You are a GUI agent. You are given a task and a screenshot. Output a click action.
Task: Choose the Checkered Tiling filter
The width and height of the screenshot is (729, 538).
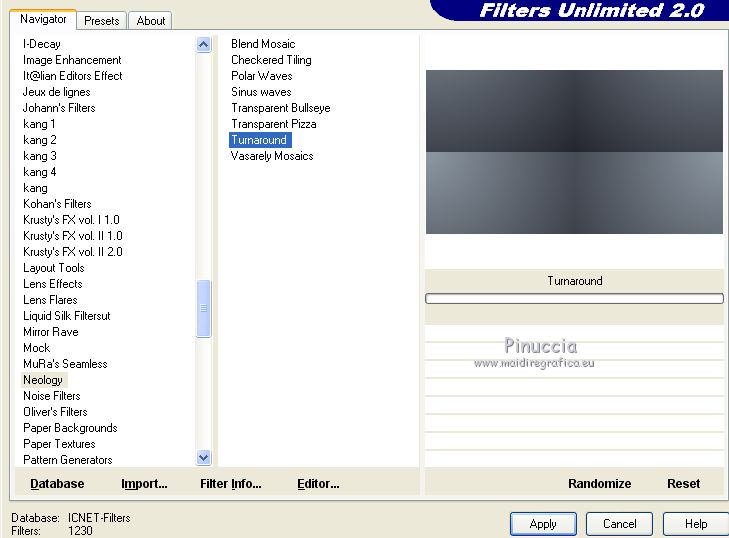pyautogui.click(x=271, y=60)
